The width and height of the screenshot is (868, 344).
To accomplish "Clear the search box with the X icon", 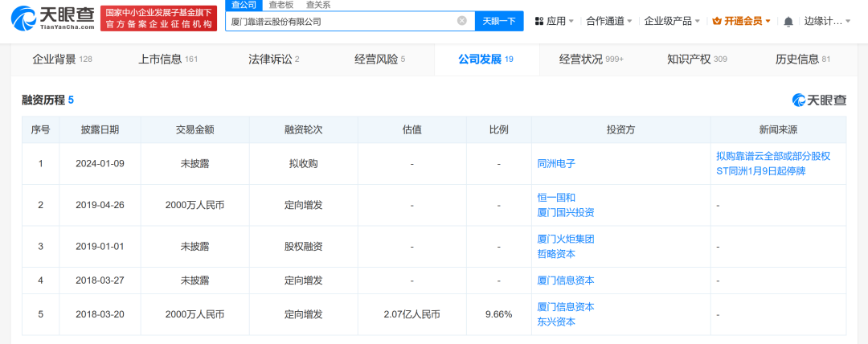I will 461,21.
